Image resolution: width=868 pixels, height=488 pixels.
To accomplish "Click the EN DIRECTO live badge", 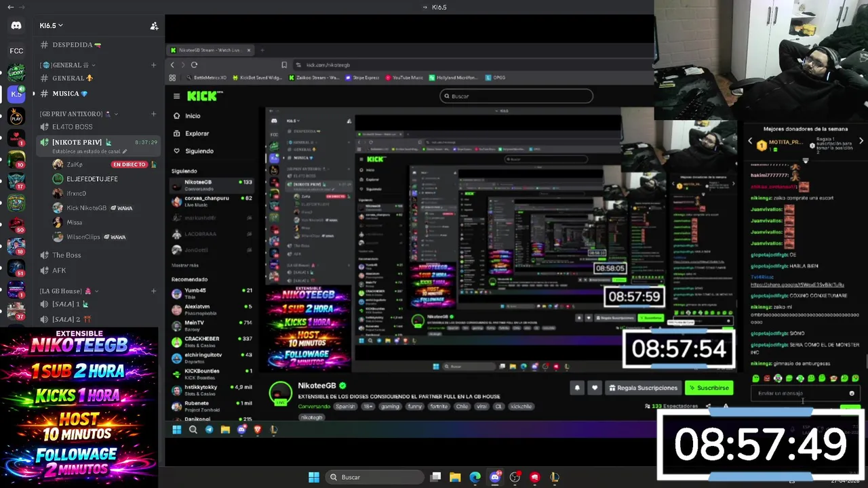I will click(x=130, y=165).
